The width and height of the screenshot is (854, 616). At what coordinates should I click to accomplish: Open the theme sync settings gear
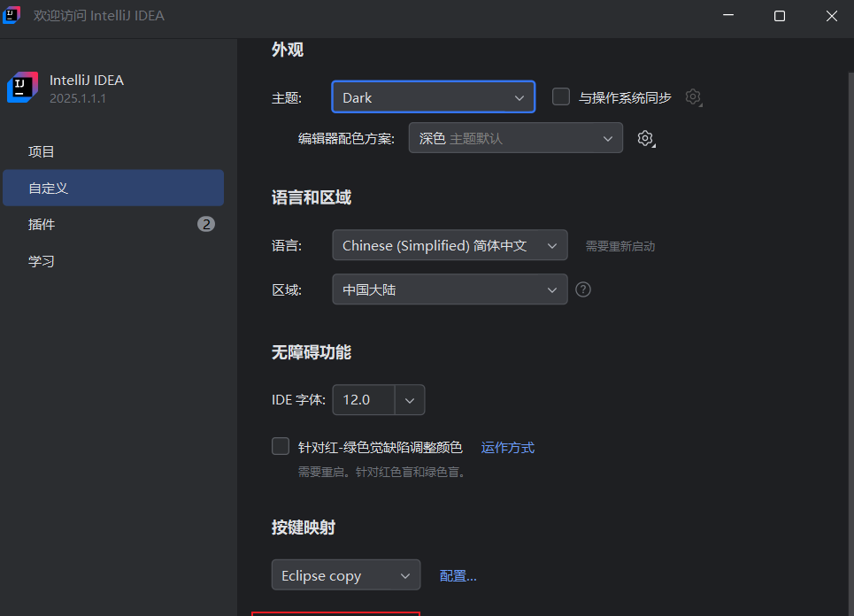[x=693, y=97]
